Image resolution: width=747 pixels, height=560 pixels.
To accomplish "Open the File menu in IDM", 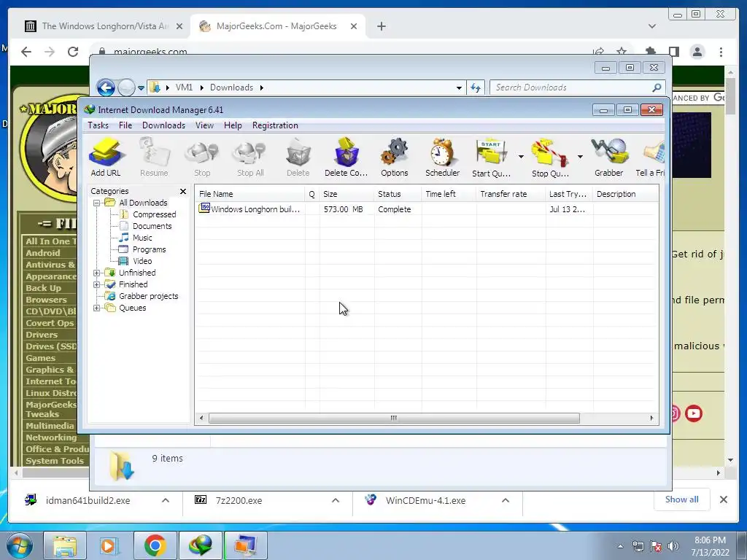I will coord(125,125).
